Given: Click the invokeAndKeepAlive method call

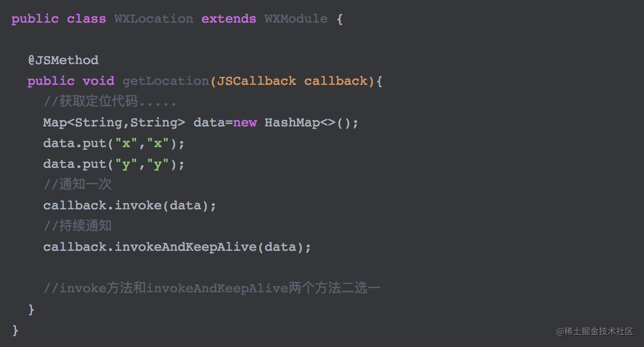Looking at the screenshot, I should click(x=186, y=246).
